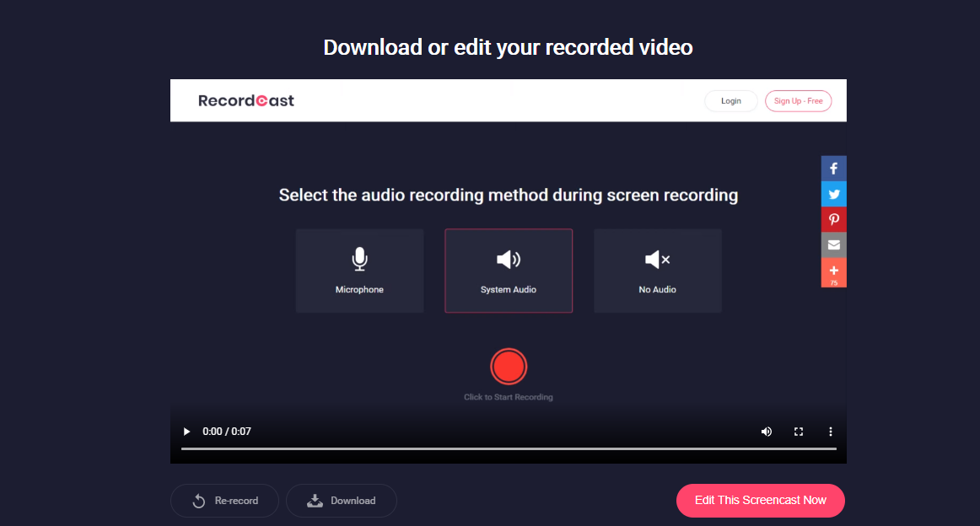The width and height of the screenshot is (980, 526).
Task: Share on Pinterest via sidebar icon
Action: pos(834,220)
